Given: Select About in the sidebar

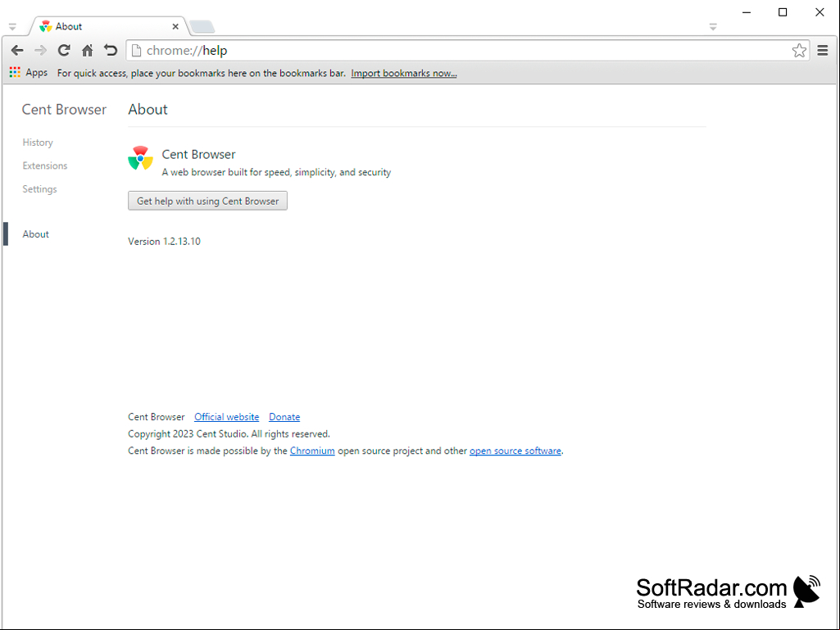Looking at the screenshot, I should [x=36, y=234].
